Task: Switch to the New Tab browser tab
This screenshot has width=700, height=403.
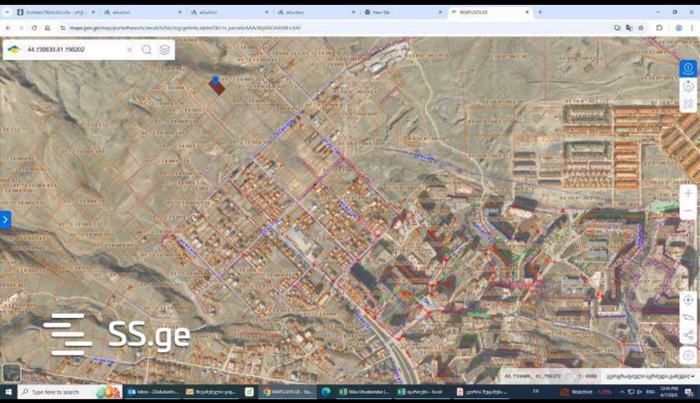Action: pyautogui.click(x=385, y=12)
